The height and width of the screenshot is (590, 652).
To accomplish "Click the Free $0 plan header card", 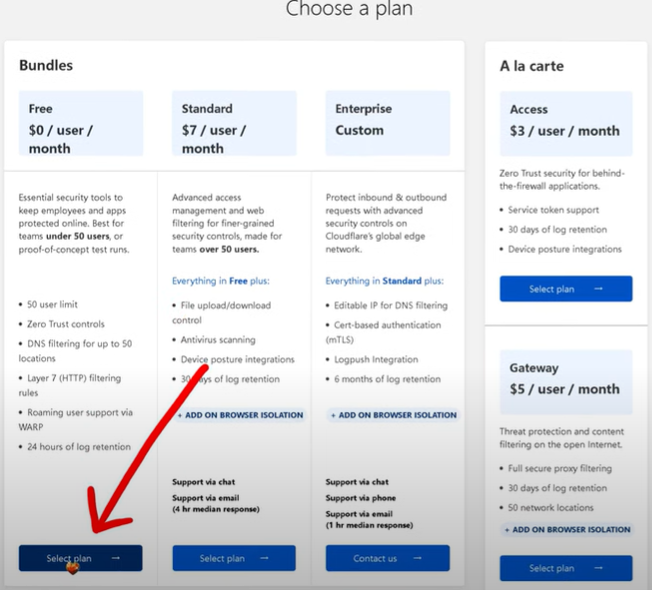I will tap(81, 123).
